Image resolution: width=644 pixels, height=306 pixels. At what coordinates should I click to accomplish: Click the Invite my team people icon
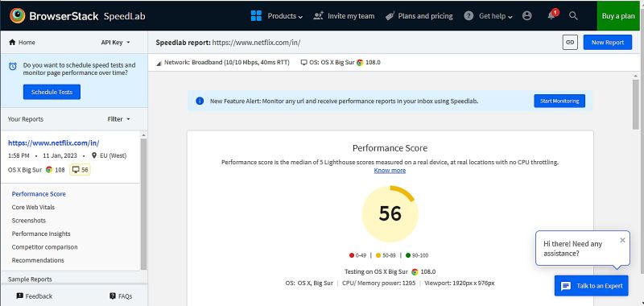pos(318,16)
